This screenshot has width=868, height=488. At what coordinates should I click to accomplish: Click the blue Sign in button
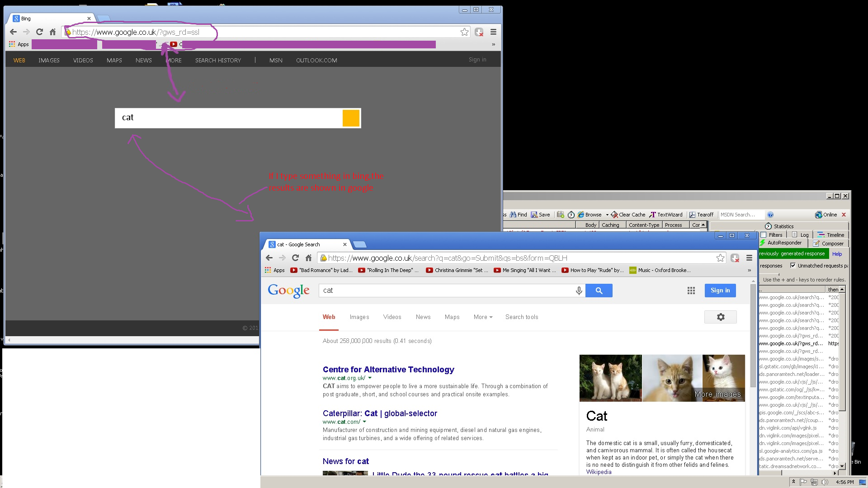point(720,291)
